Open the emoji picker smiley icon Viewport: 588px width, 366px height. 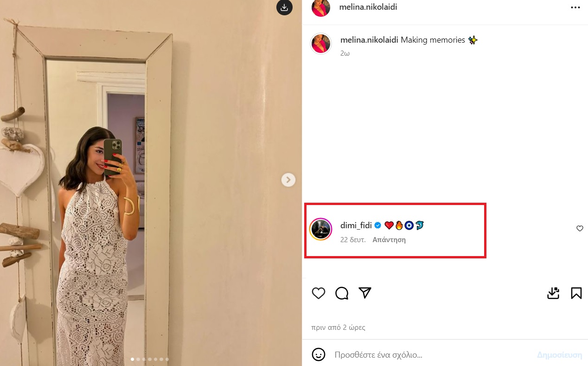(318, 355)
